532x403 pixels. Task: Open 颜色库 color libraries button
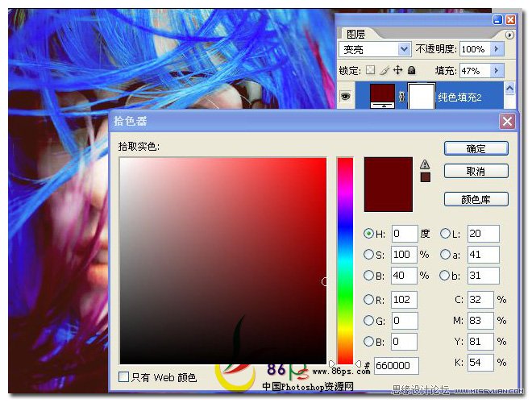[476, 199]
